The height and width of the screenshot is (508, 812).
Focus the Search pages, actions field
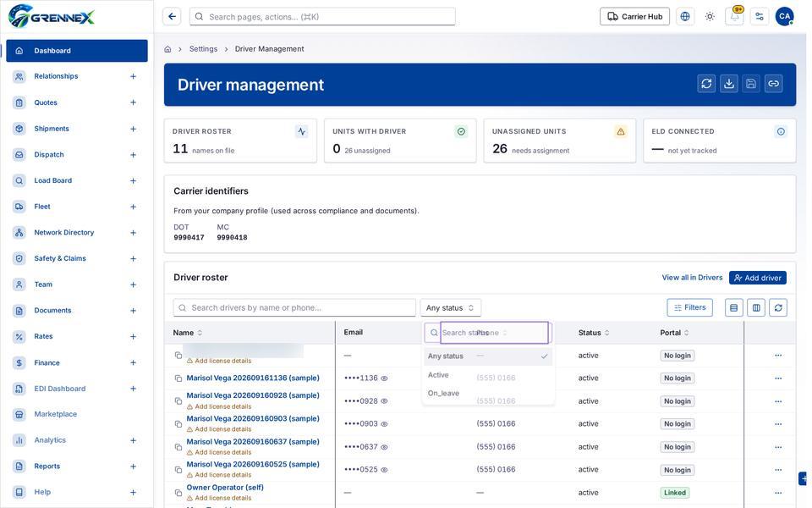(322, 17)
